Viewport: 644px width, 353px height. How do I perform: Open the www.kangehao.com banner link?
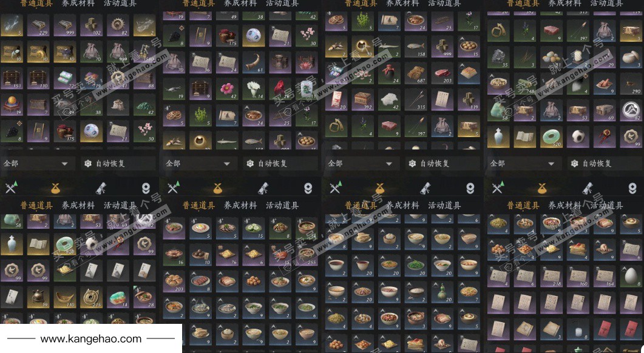(91, 339)
